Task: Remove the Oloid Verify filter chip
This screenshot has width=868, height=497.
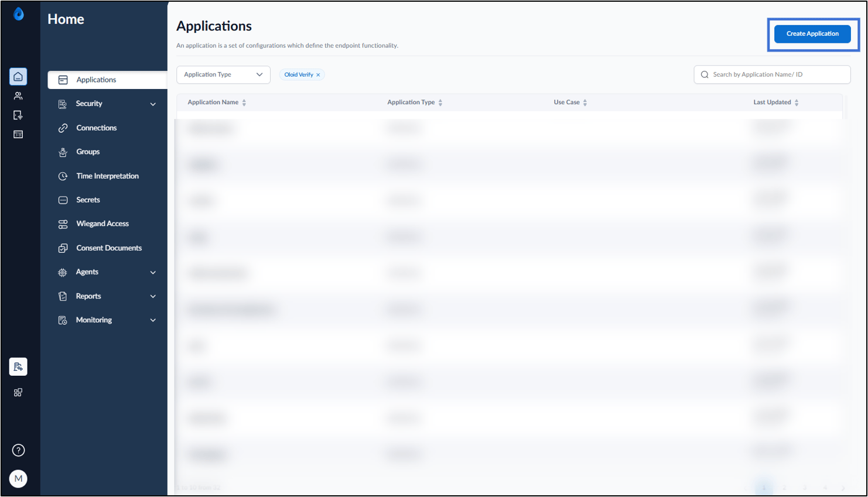Action: pos(318,75)
